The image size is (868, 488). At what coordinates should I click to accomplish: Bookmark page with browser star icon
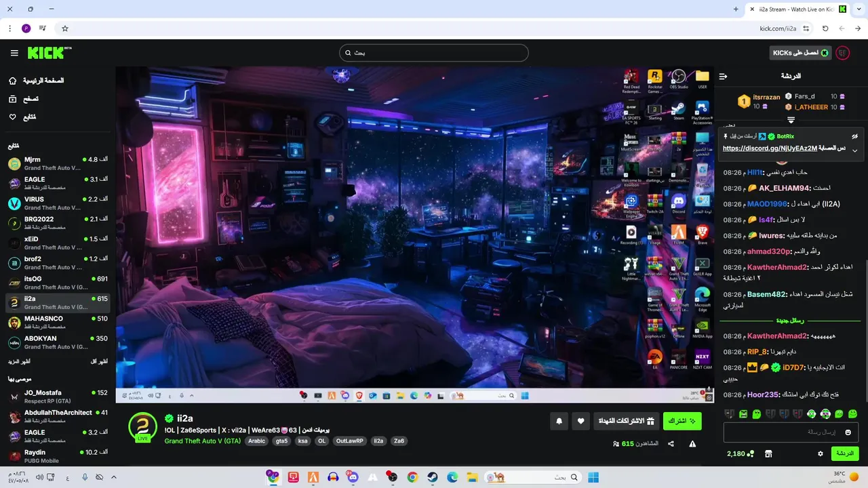(x=65, y=28)
